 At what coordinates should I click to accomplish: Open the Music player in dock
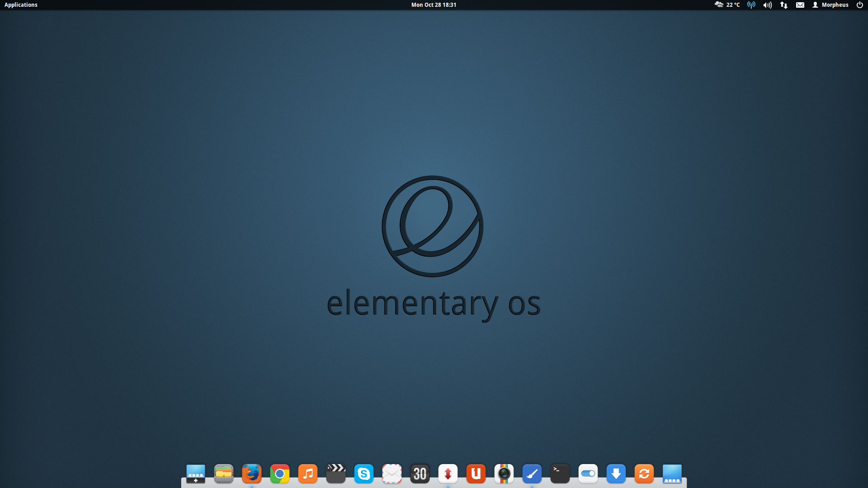click(x=308, y=474)
